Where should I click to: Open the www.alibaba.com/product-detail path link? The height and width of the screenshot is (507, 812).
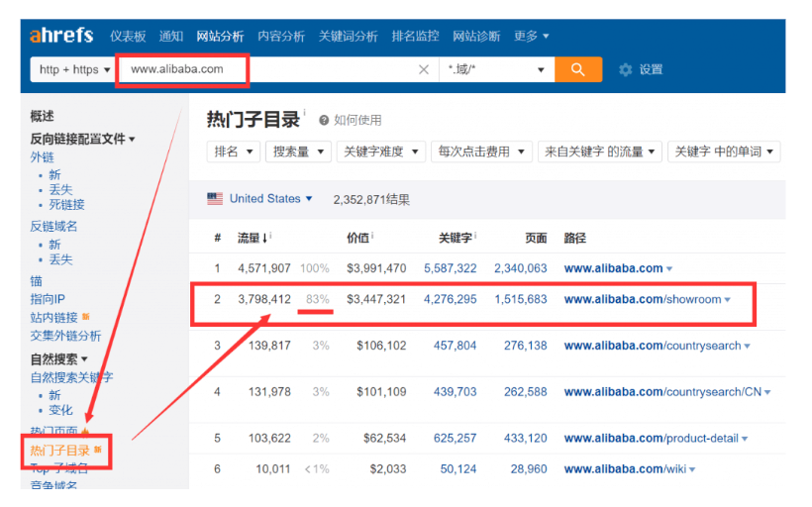click(x=652, y=438)
